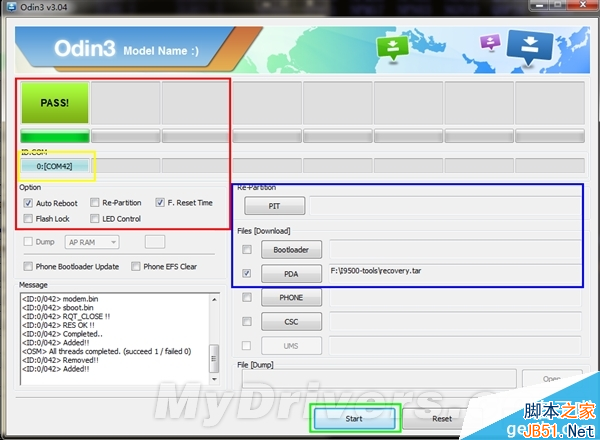Click message log scrollbar up arrow
Screen dimensions: 600x440
[x=214, y=299]
